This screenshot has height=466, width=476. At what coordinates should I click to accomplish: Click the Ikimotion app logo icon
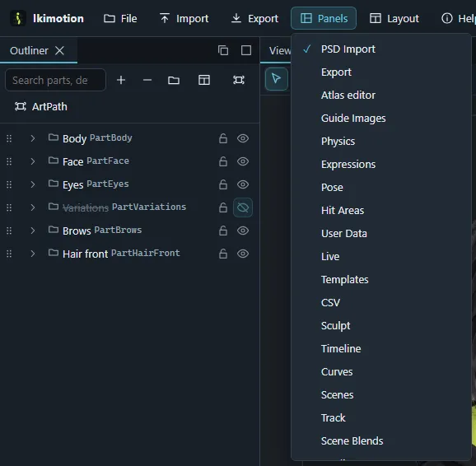(x=18, y=18)
